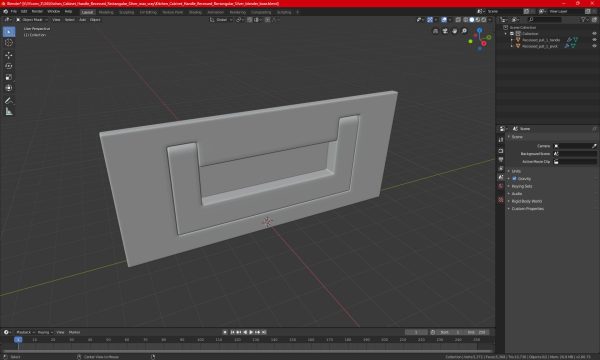This screenshot has height=360, width=600.
Task: Open the timeline Marker menu
Action: click(x=74, y=332)
